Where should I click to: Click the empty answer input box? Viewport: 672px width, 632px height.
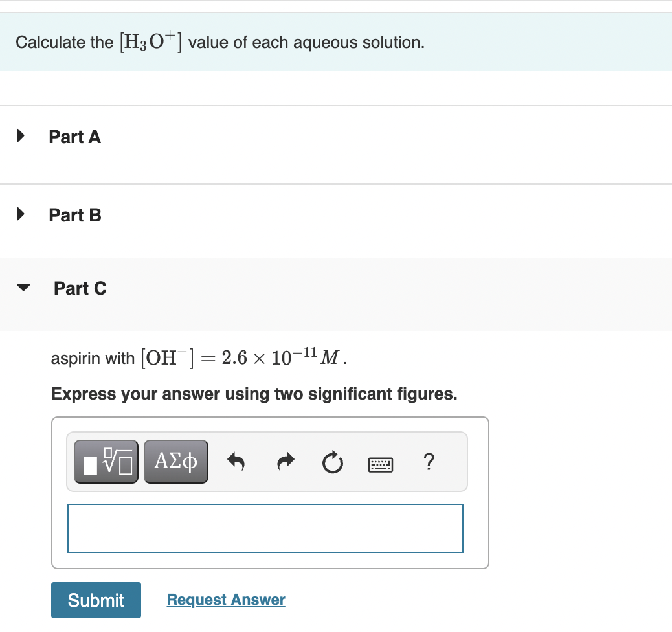coord(265,528)
